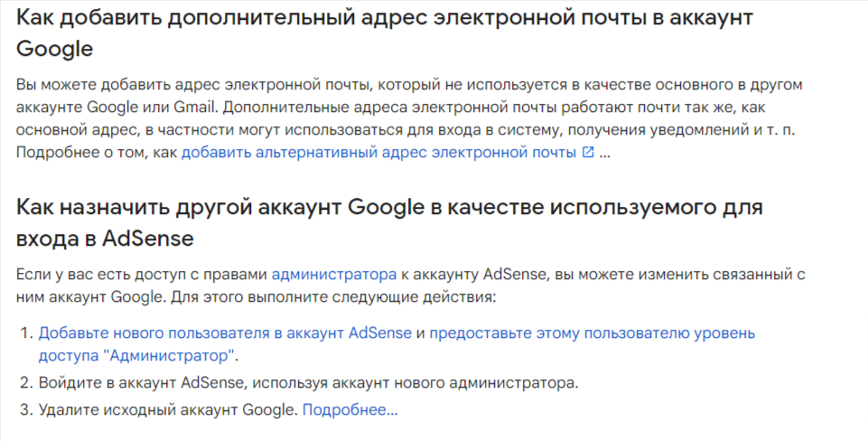Click heading 'Как назначить другой аккаунт Google'

(389, 222)
